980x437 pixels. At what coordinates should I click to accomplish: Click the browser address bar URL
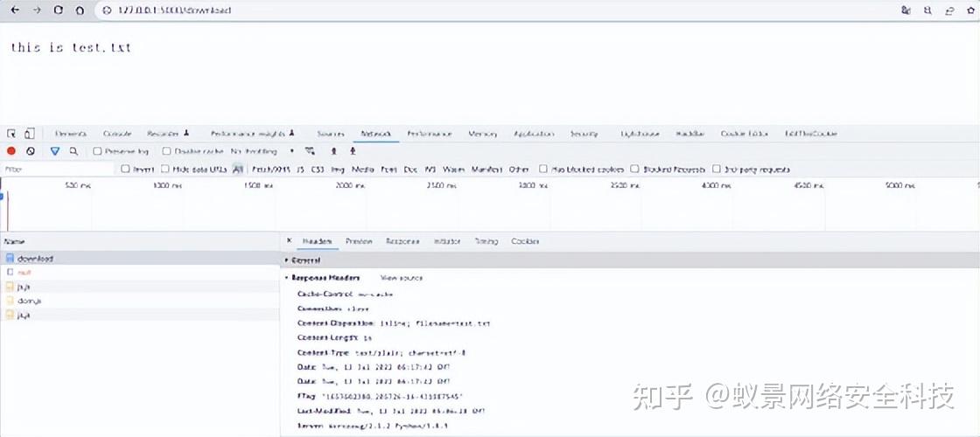pyautogui.click(x=174, y=10)
